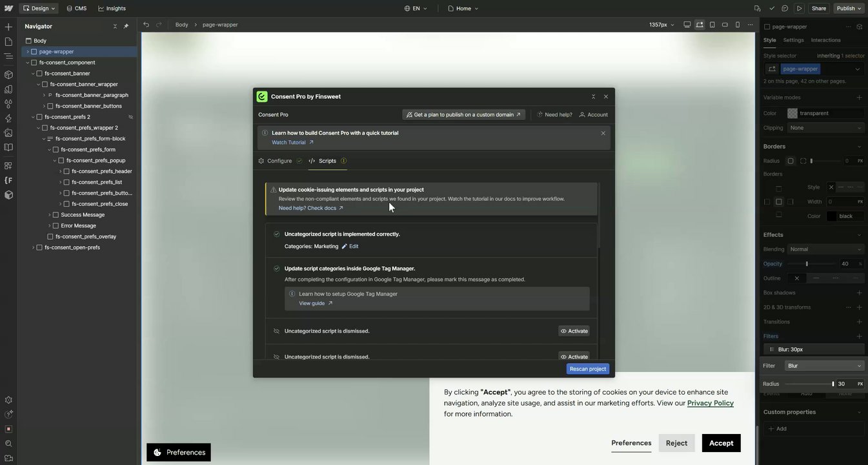Screen dimensions: 868x465
Task: Open the settings gear in left sidebar bottom
Action: [8, 400]
